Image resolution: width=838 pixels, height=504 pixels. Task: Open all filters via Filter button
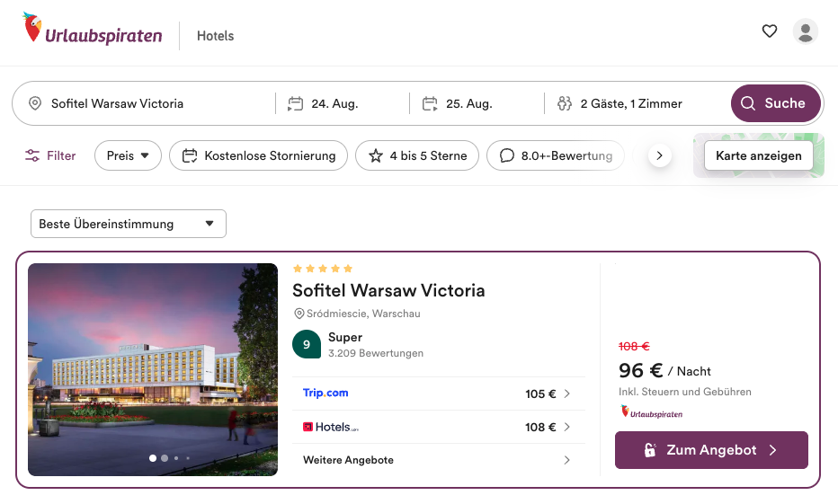50,155
